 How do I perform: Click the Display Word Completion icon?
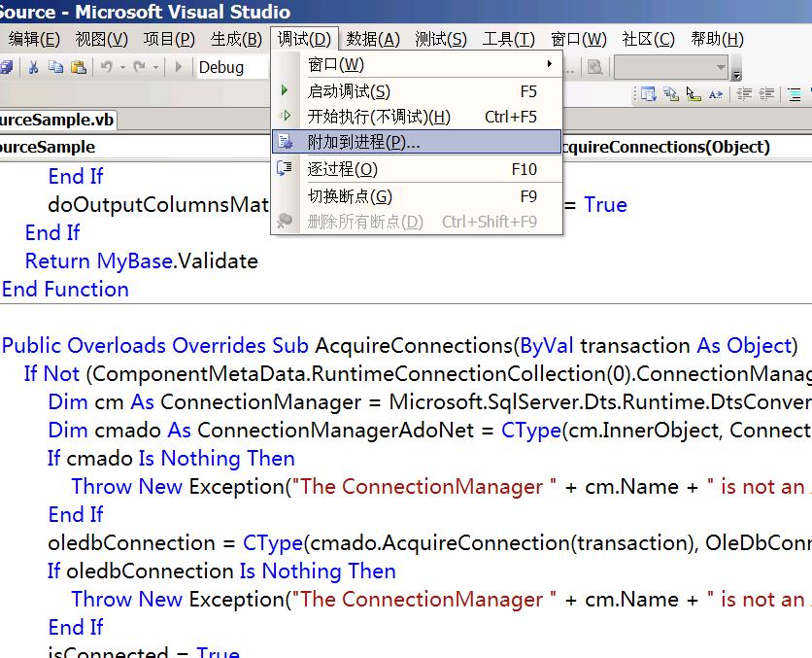(x=716, y=94)
